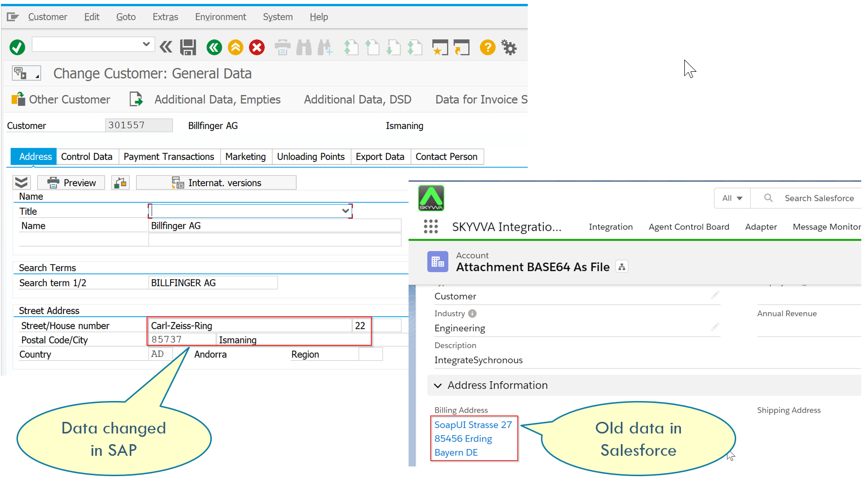Click the account hierarchy icon next to Attachment BASE64
The image size is (868, 481).
point(622,266)
